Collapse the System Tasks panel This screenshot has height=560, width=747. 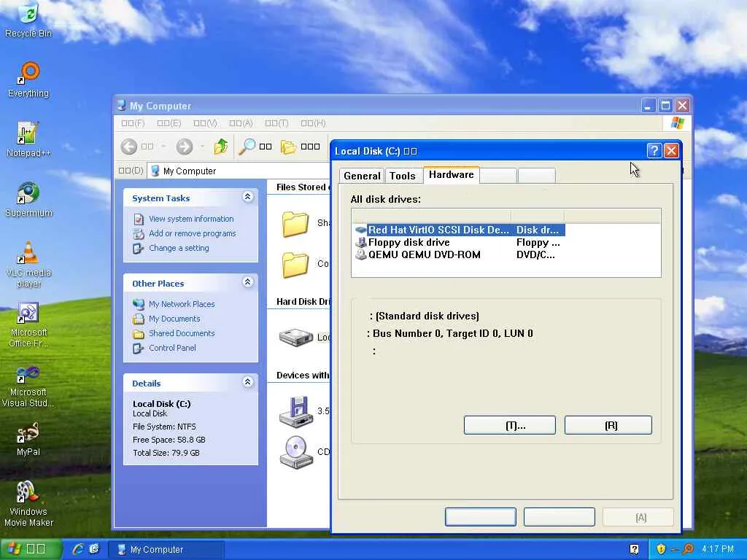[x=248, y=197]
